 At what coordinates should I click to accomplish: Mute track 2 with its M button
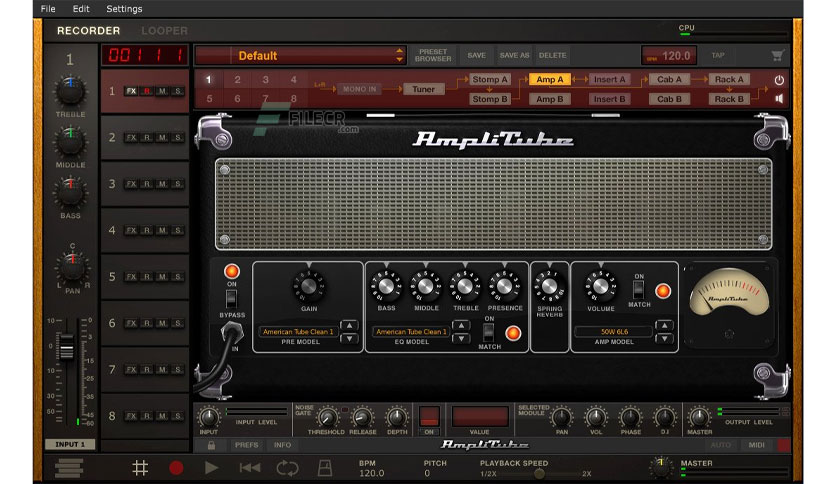click(x=162, y=138)
